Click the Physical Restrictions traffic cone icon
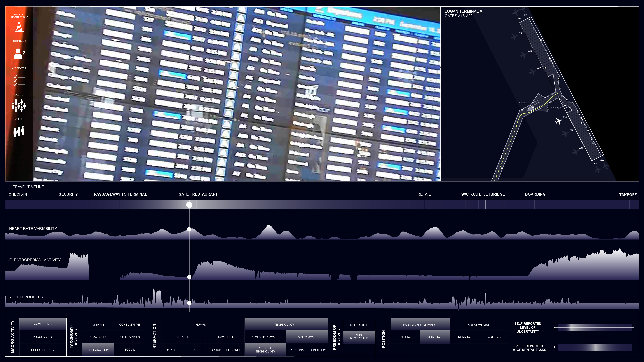Screen dimensions: 644x362 pos(19,27)
